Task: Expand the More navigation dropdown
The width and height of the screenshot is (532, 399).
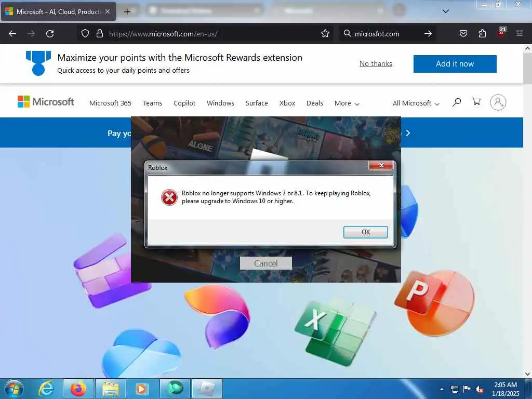Action: [347, 103]
